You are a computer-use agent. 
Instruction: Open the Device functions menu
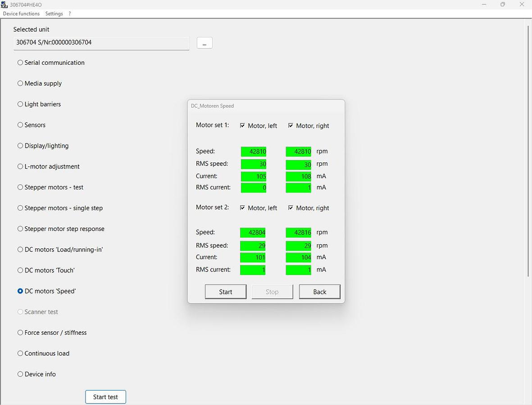pos(21,13)
